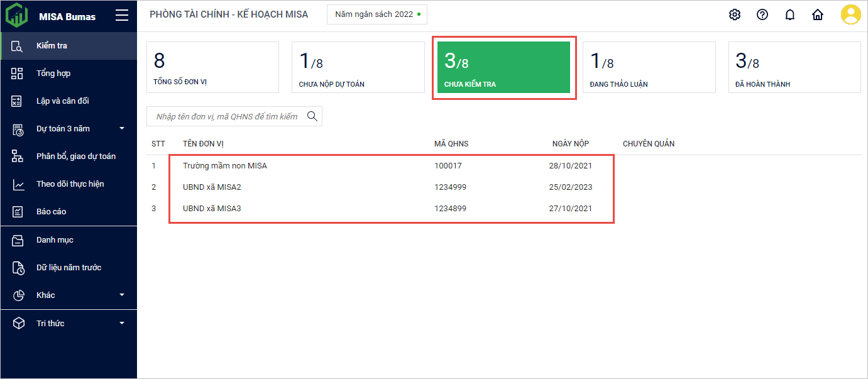The width and height of the screenshot is (868, 379).
Task: Select Phân bổ, giao dự toán menu
Action: [x=75, y=157]
